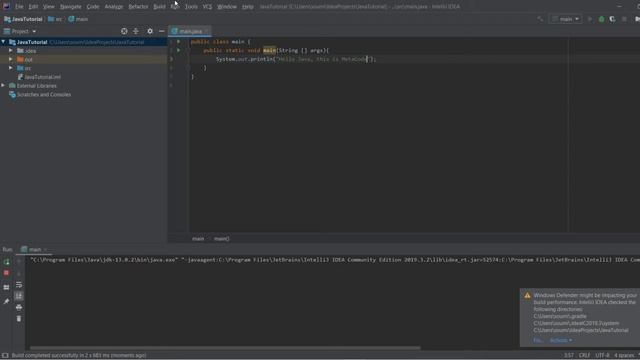Select Scratches and Consoles
The width and height of the screenshot is (640, 360).
click(40, 94)
